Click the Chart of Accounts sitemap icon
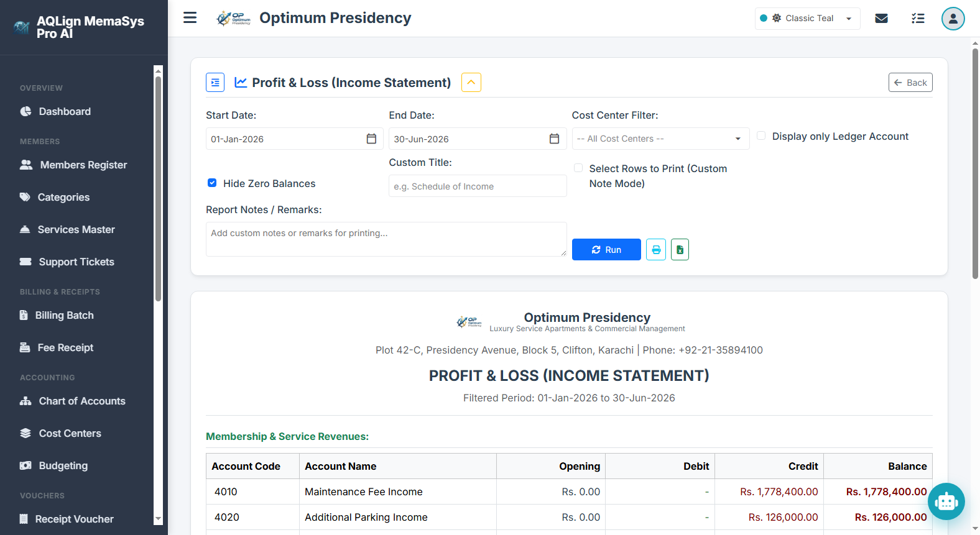Screen dimensions: 980x535 click(25, 401)
